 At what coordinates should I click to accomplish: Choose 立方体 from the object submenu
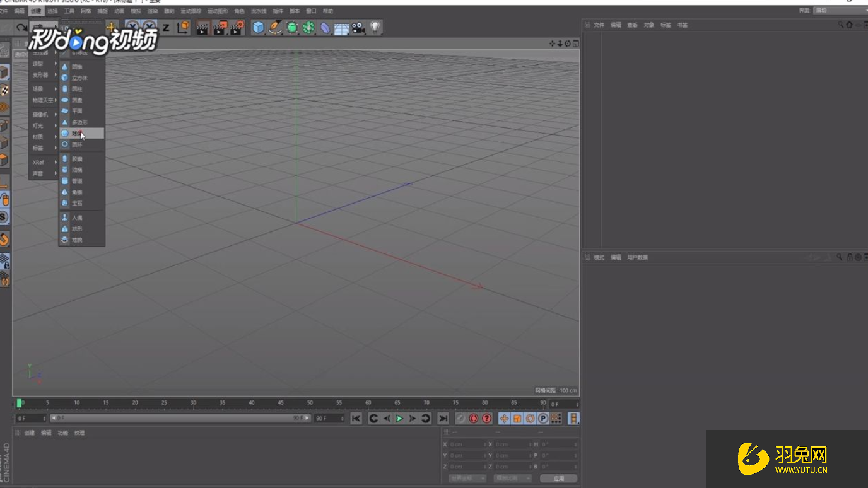[79, 78]
